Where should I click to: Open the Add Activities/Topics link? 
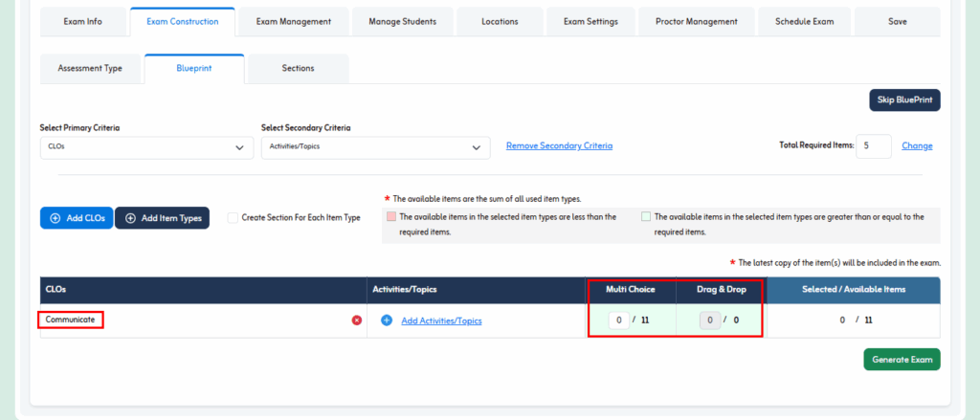pos(441,321)
